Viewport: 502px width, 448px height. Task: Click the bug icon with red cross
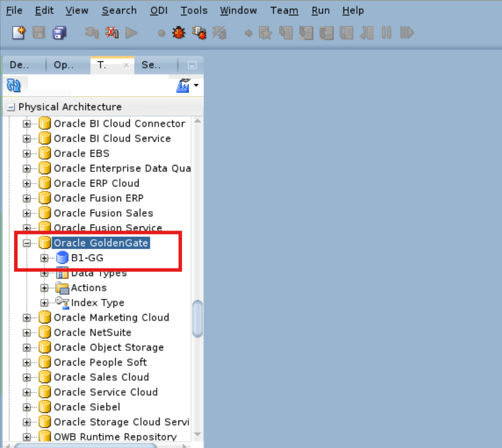[219, 33]
